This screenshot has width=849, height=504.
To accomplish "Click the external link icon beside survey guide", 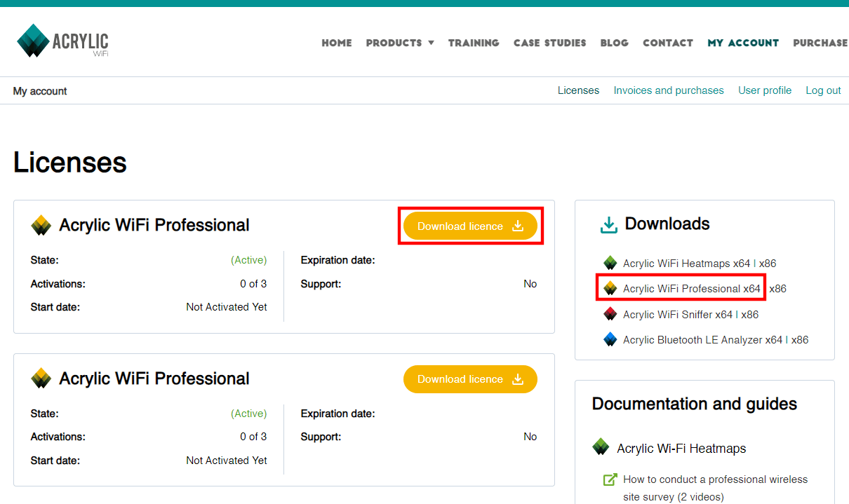I will coord(610,479).
